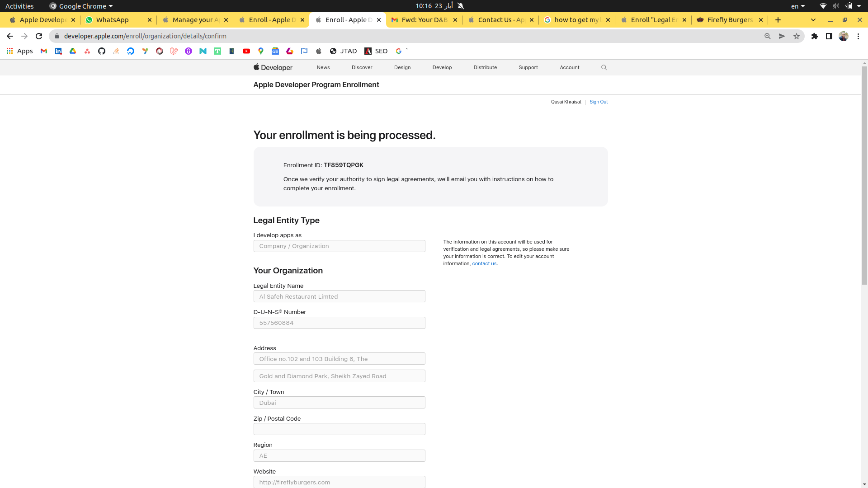Expand the tab search chevron
868x488 pixels.
pos(813,20)
